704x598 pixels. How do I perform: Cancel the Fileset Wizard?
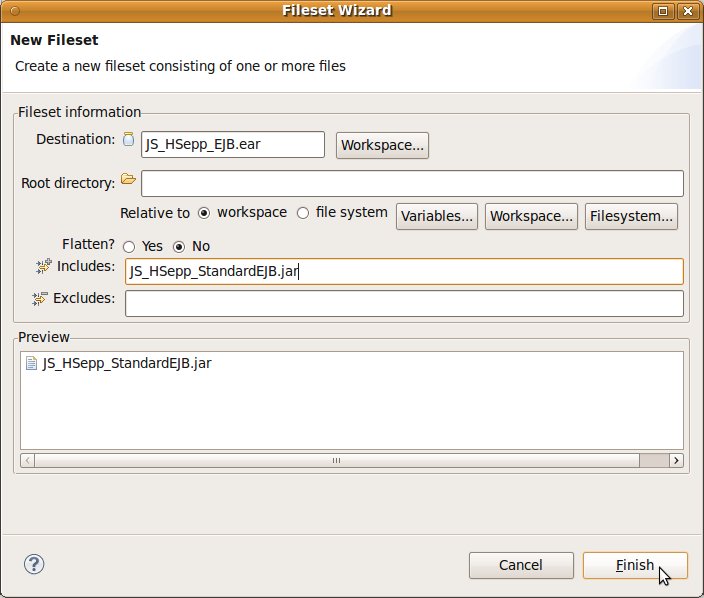[520, 565]
